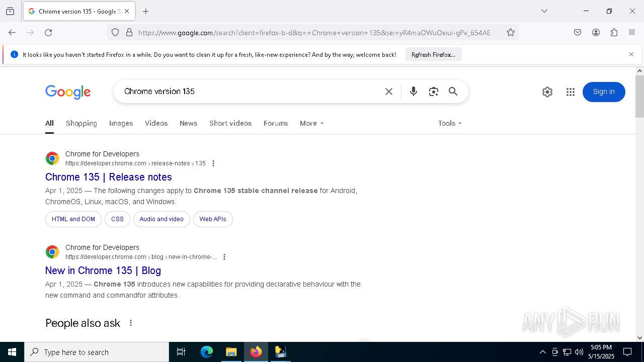Image resolution: width=644 pixels, height=362 pixels.
Task: Switch to the Forums tab
Action: [276, 123]
